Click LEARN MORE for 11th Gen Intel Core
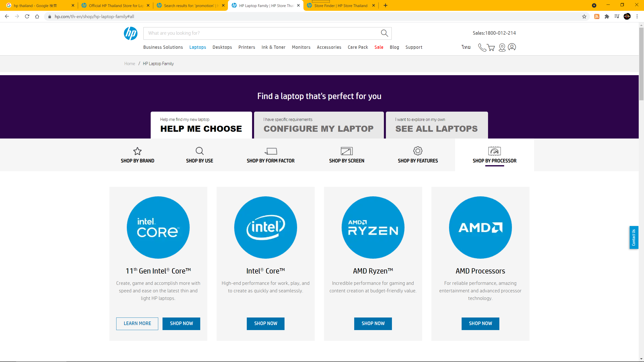This screenshot has width=644, height=362. click(x=137, y=324)
